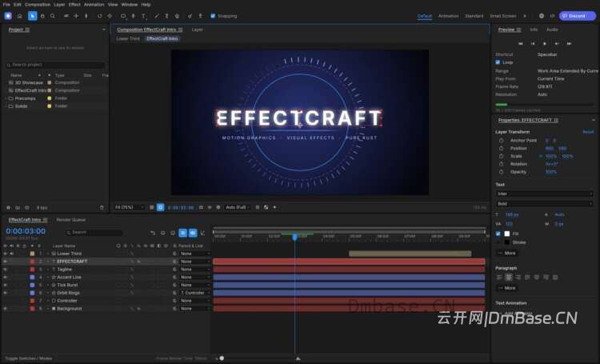This screenshot has width=600, height=364.
Task: Hide the EFFECTCRAFT layer eye icon
Action: click(5, 262)
